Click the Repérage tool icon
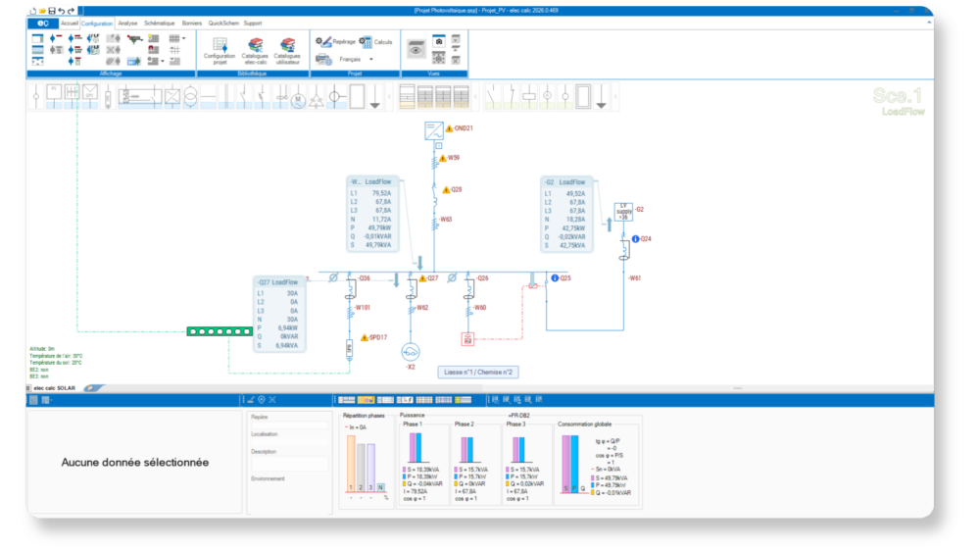This screenshot has width=980, height=550. [323, 42]
